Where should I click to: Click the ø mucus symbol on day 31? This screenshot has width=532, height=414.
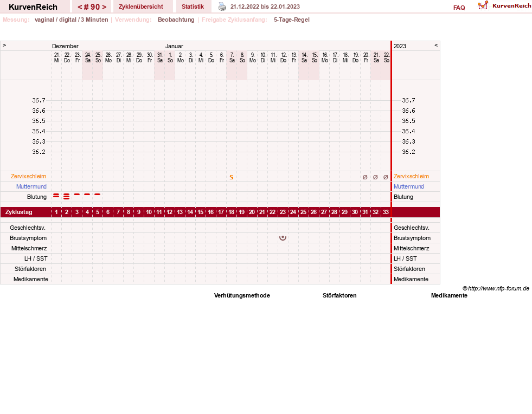365,177
